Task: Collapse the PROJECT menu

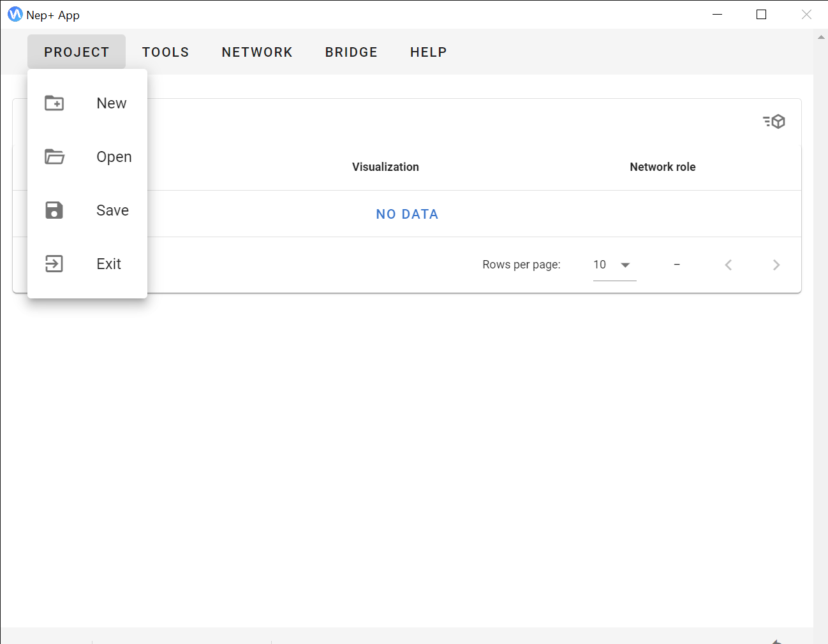Action: point(77,52)
